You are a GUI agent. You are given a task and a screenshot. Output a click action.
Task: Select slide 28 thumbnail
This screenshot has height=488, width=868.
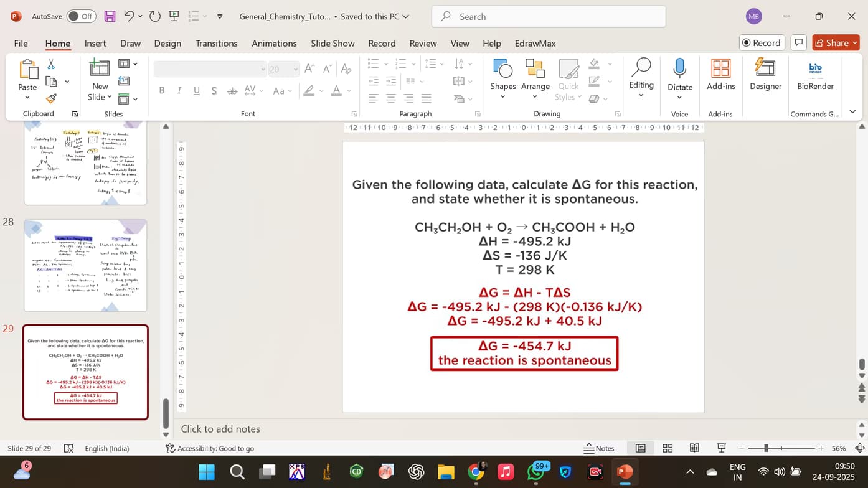(85, 265)
